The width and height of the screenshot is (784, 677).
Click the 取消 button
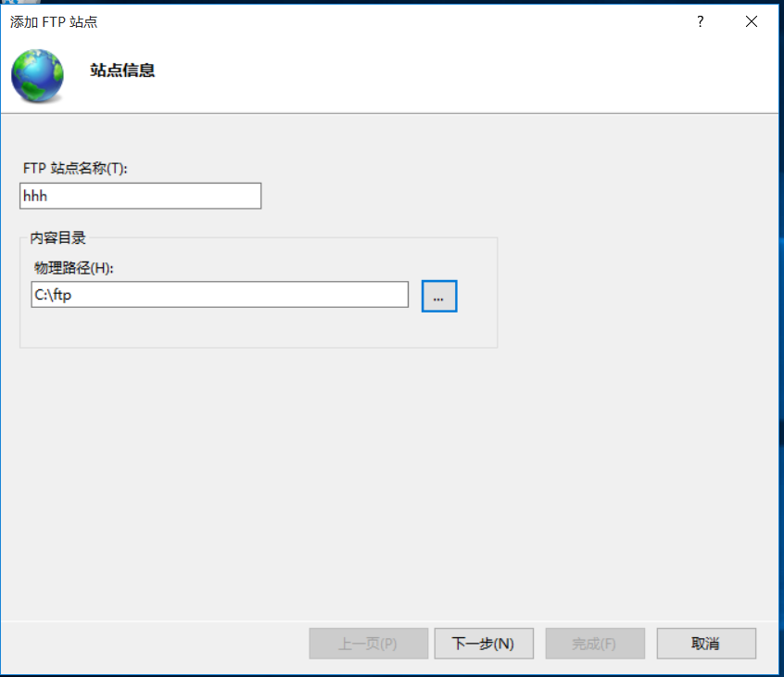(x=706, y=643)
